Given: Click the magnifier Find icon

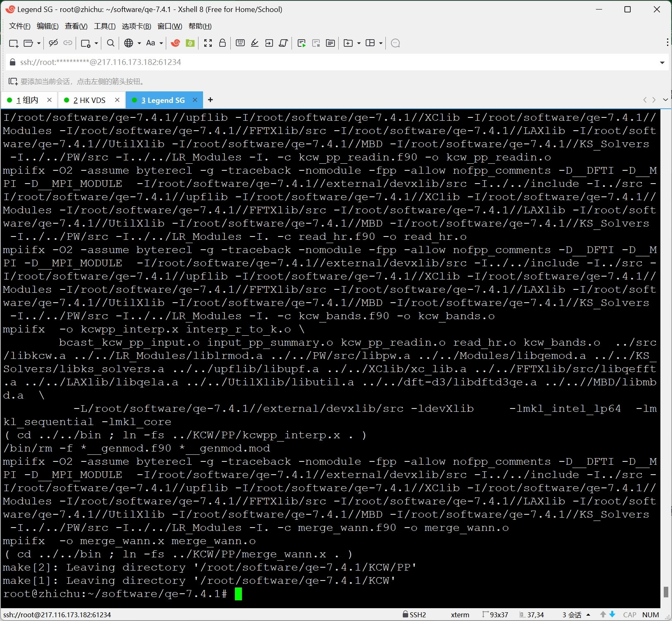Looking at the screenshot, I should [111, 43].
